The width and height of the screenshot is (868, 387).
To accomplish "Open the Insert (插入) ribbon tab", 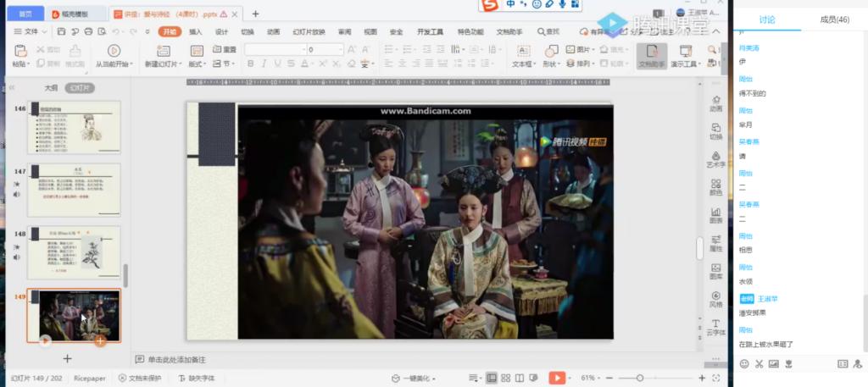I will 196,32.
